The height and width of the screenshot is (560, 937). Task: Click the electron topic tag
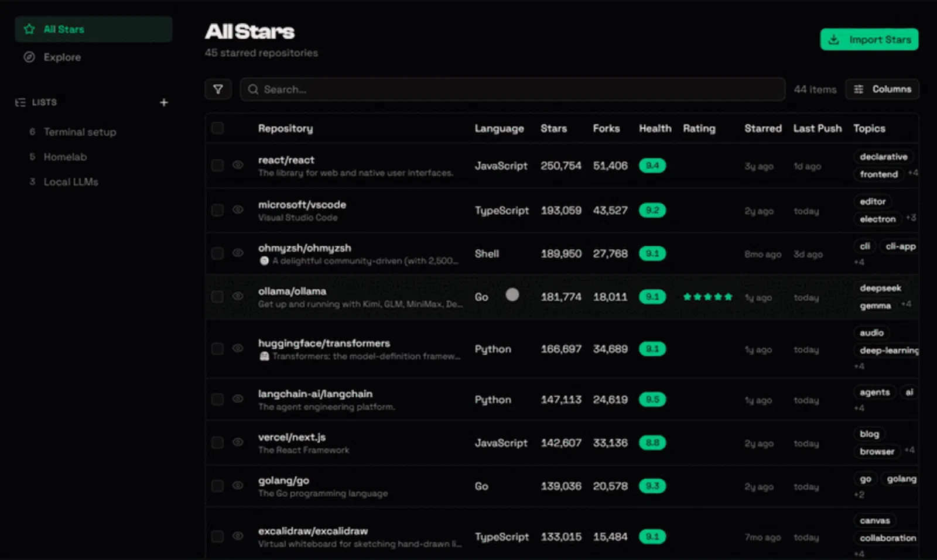(x=878, y=219)
